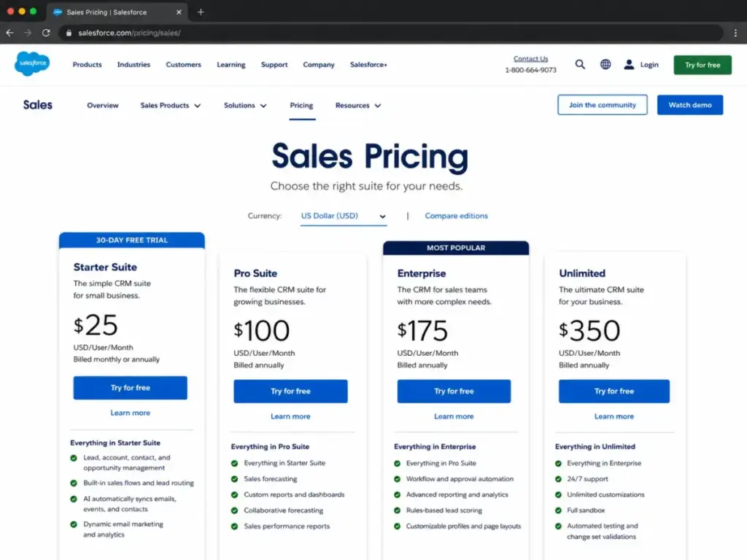Click the Watch demo button

[x=690, y=105]
